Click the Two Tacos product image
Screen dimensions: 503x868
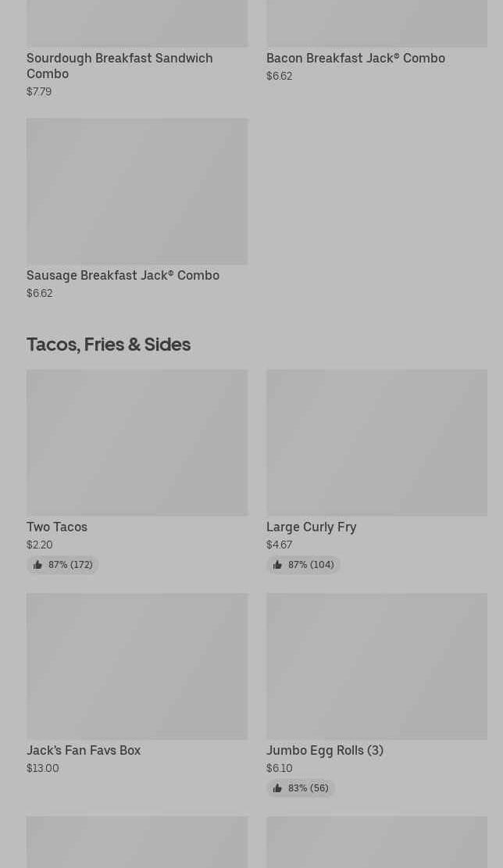(137, 442)
